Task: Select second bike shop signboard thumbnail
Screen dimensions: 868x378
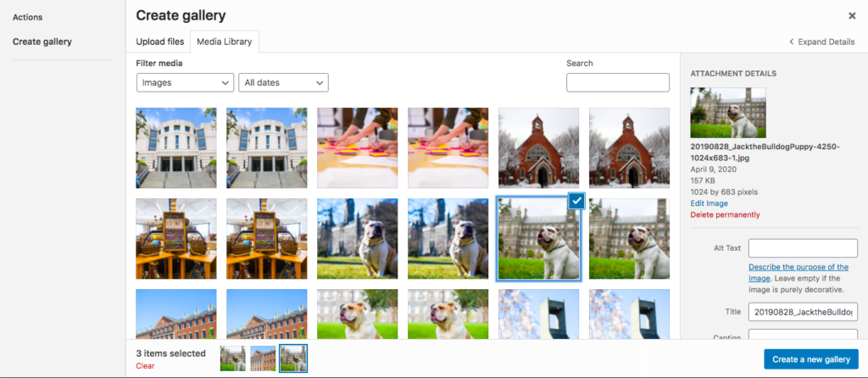Action: click(x=267, y=238)
